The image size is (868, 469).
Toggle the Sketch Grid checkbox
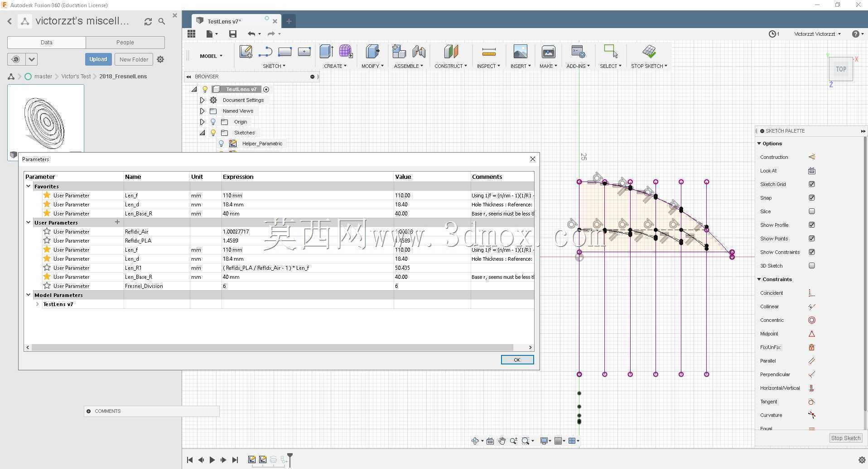click(x=812, y=184)
